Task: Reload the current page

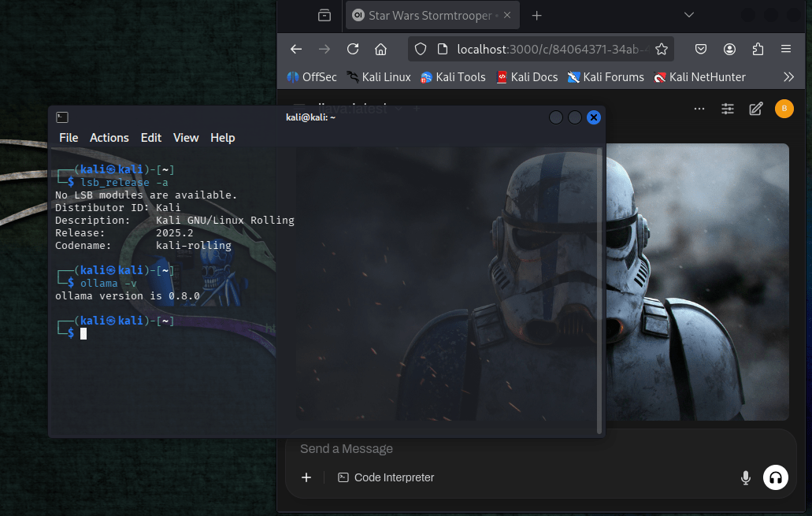Action: point(353,49)
